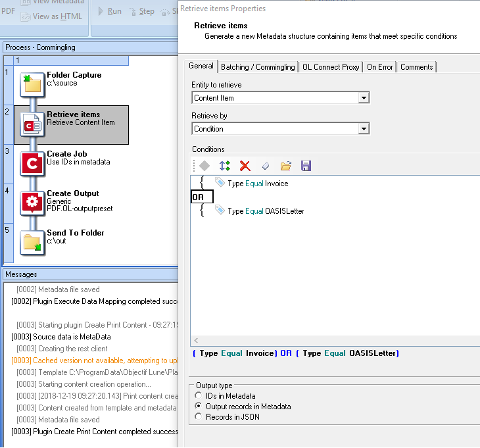This screenshot has height=448, width=480.
Task: Select the IDs in Metadata radio option
Action: pos(199,396)
